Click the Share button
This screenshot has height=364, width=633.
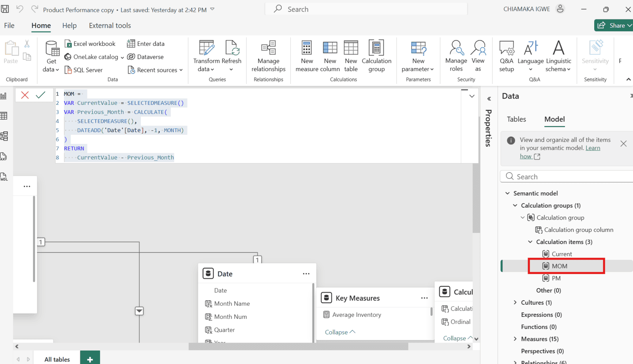coord(613,25)
